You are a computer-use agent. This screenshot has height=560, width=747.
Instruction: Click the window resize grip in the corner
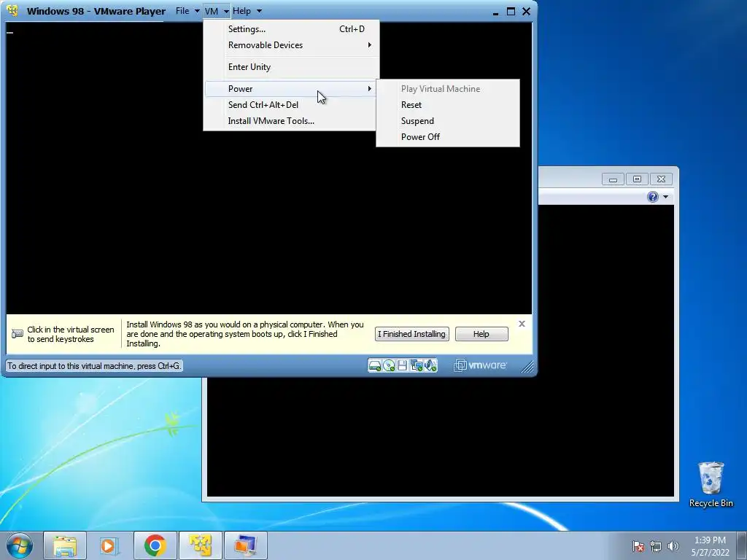[527, 366]
